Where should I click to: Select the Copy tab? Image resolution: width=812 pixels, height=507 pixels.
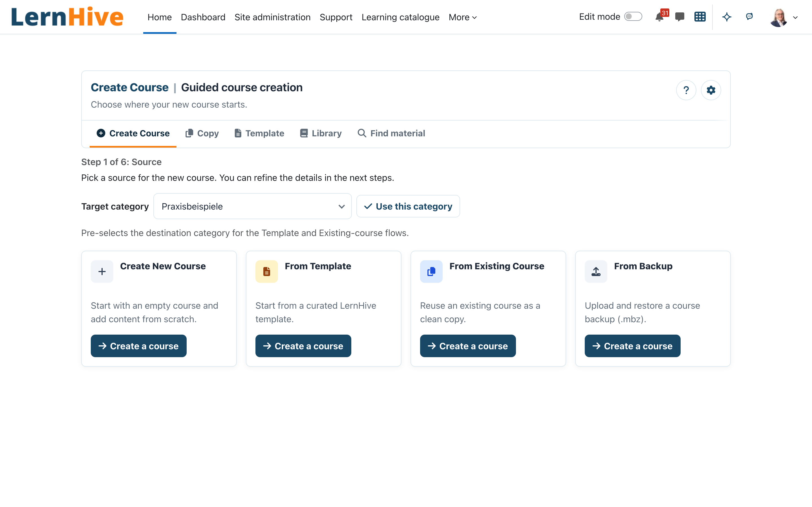202,133
